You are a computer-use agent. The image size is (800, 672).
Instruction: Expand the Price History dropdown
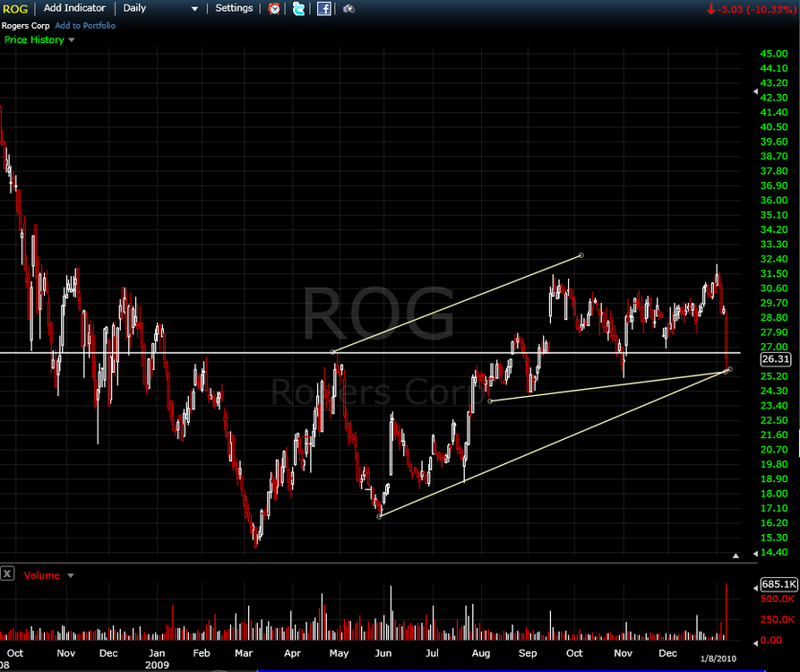72,39
